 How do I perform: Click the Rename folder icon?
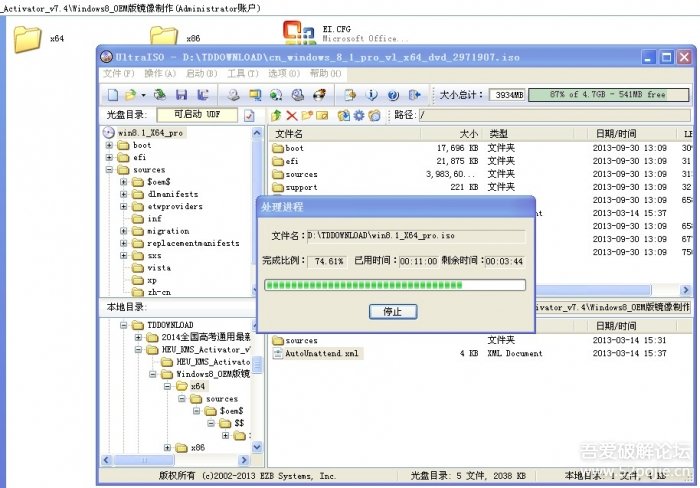tap(322, 116)
